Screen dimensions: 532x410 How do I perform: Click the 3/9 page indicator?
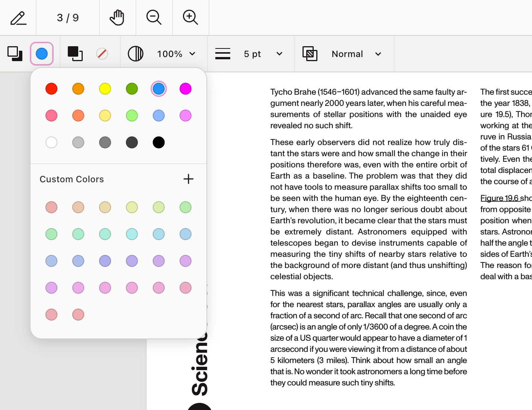click(67, 17)
